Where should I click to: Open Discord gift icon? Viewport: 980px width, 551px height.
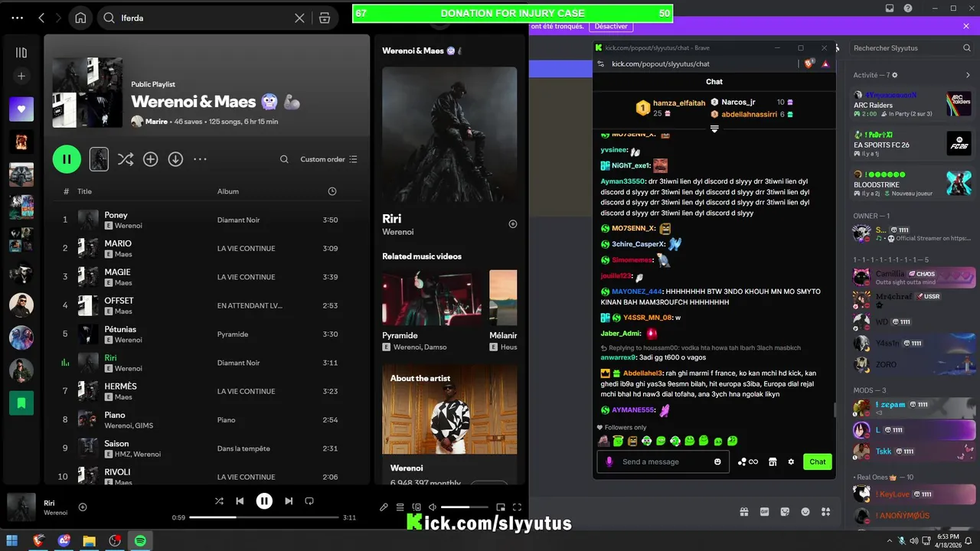(743, 511)
